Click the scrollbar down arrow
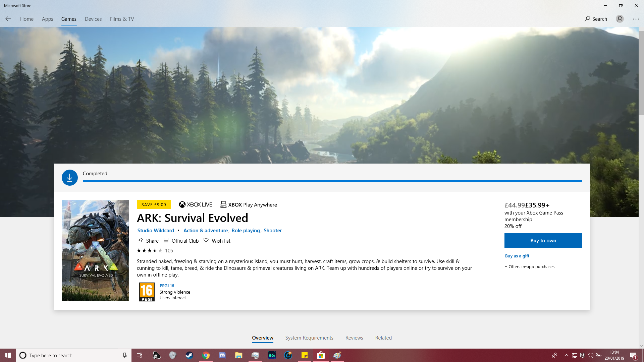This screenshot has height=362, width=644. (641, 346)
